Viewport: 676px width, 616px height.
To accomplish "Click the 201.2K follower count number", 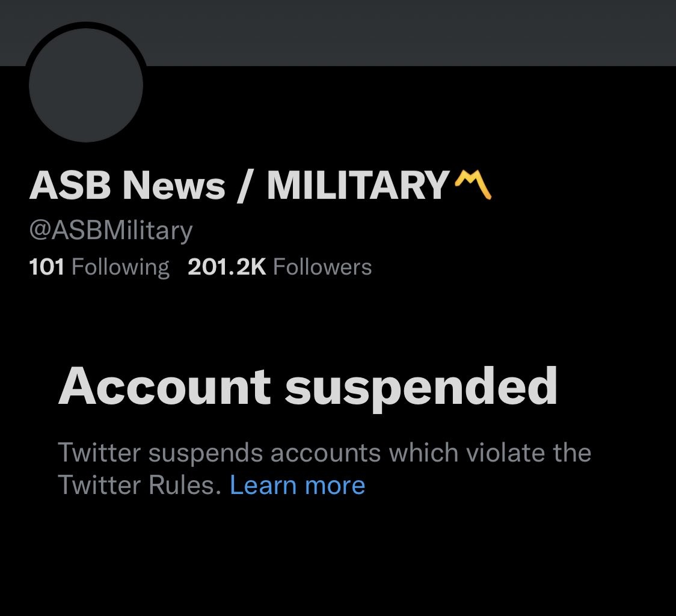I will click(227, 267).
